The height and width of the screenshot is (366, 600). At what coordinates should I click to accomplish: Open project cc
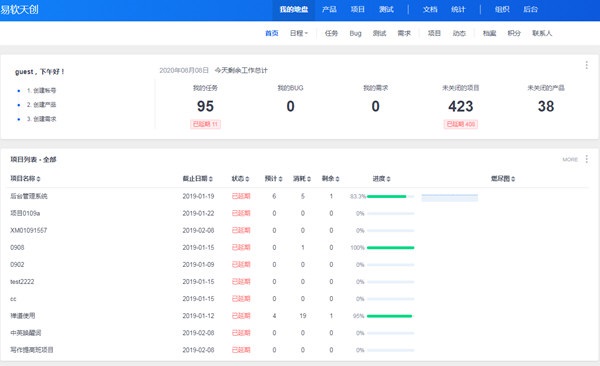coord(13,299)
